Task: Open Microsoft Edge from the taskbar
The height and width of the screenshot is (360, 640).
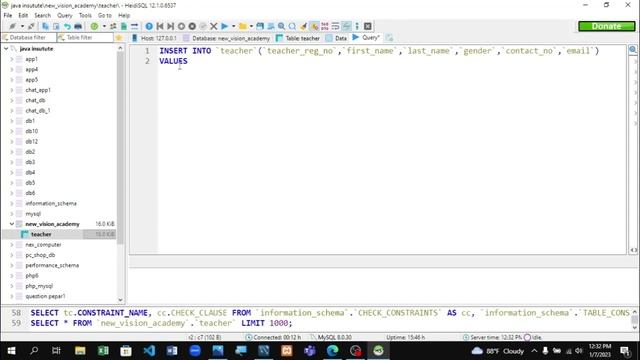Action: 333,351
